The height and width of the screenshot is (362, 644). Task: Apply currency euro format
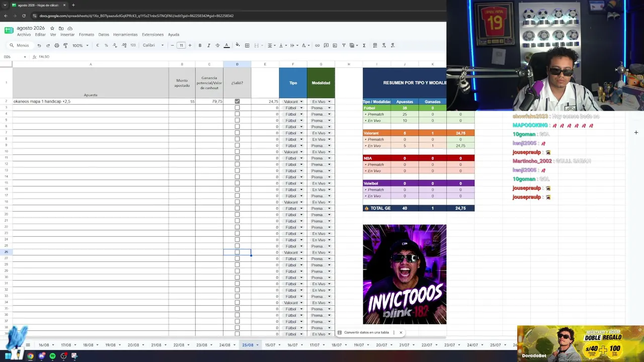[x=98, y=45]
